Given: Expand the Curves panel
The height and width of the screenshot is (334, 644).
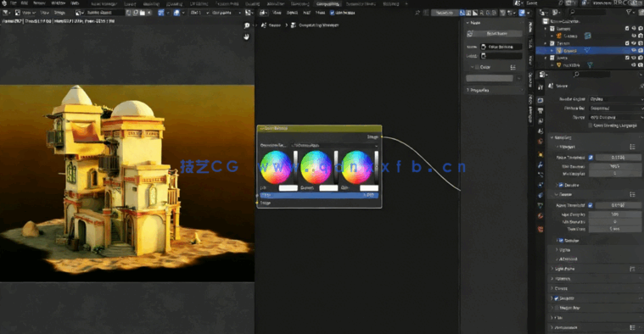Looking at the screenshot, I should 561,288.
